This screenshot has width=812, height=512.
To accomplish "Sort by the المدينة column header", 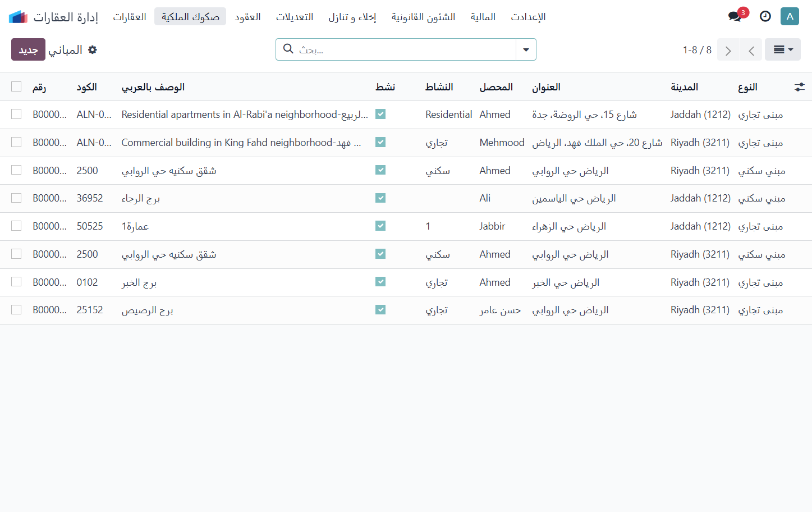I will point(685,87).
